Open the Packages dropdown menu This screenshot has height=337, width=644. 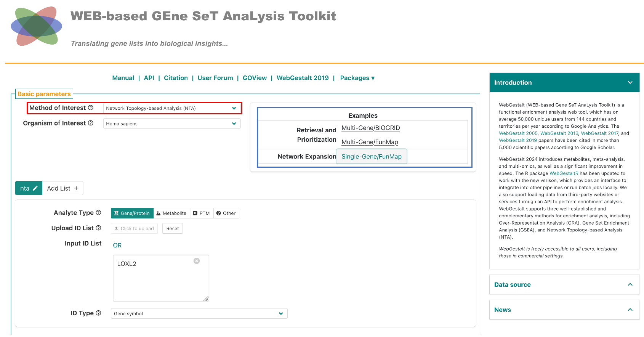click(x=357, y=78)
